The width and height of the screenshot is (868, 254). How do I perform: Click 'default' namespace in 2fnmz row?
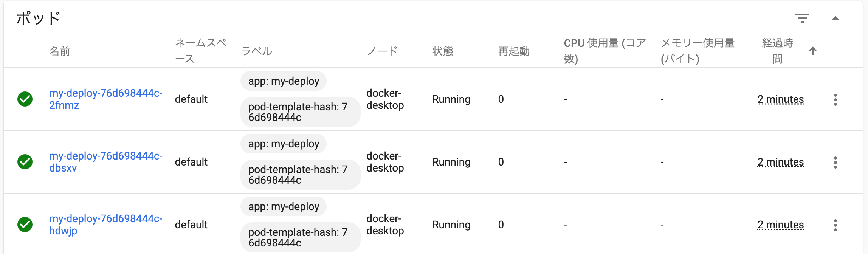(x=191, y=99)
